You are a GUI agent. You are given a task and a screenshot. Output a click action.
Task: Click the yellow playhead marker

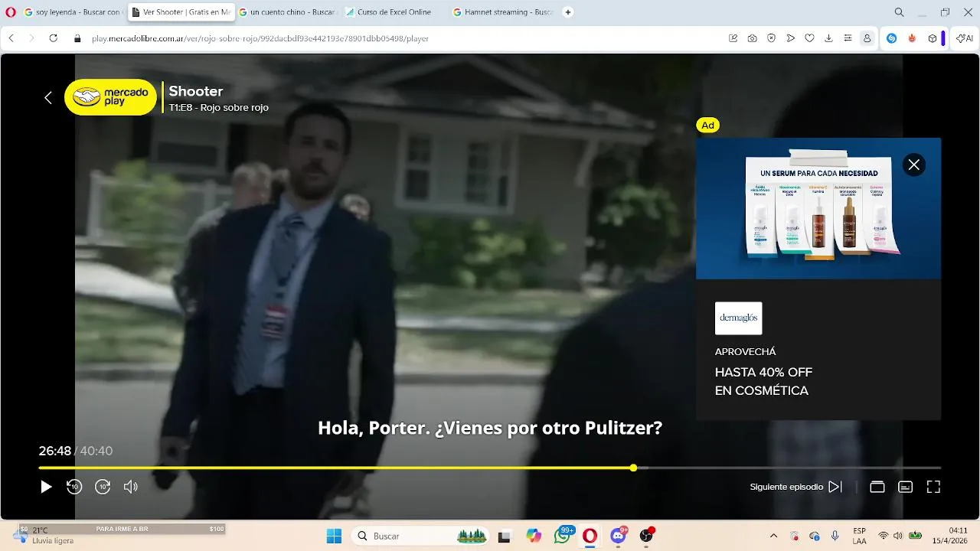633,468
